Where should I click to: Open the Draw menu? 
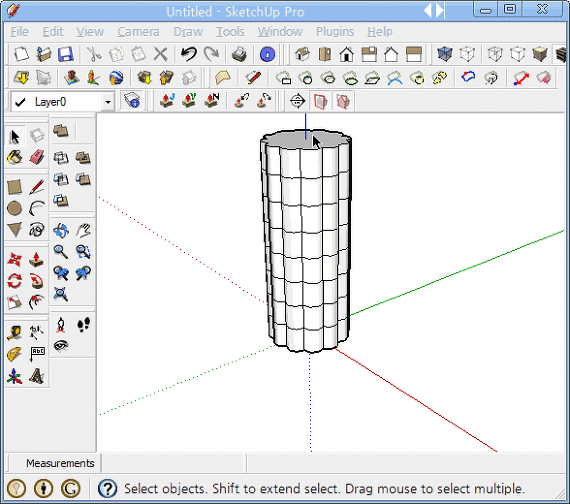(188, 32)
